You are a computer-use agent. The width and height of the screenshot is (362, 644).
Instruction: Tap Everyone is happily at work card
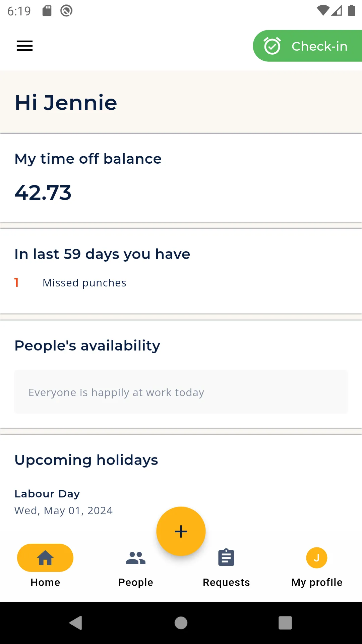pos(181,392)
